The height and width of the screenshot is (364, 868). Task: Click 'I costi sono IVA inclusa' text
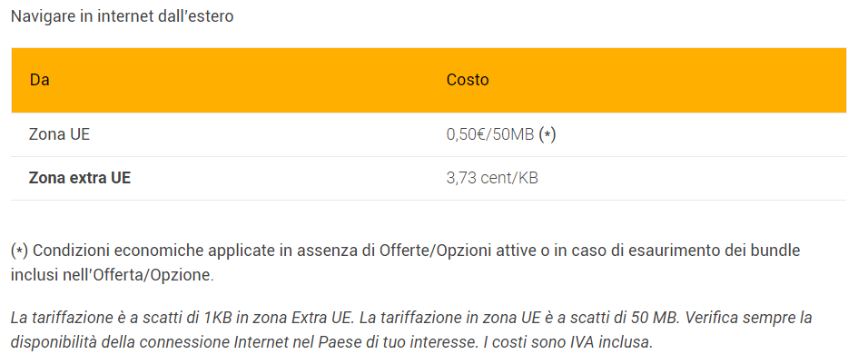(x=567, y=342)
